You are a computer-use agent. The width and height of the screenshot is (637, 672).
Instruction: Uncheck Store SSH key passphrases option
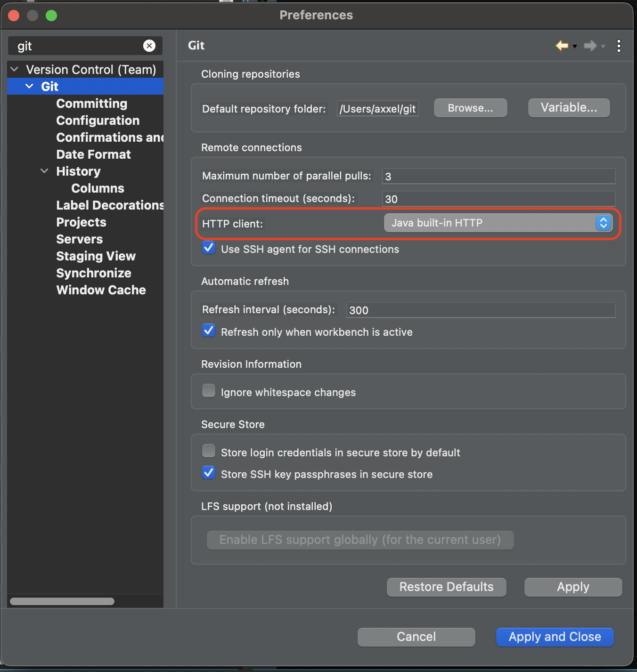pyautogui.click(x=209, y=473)
